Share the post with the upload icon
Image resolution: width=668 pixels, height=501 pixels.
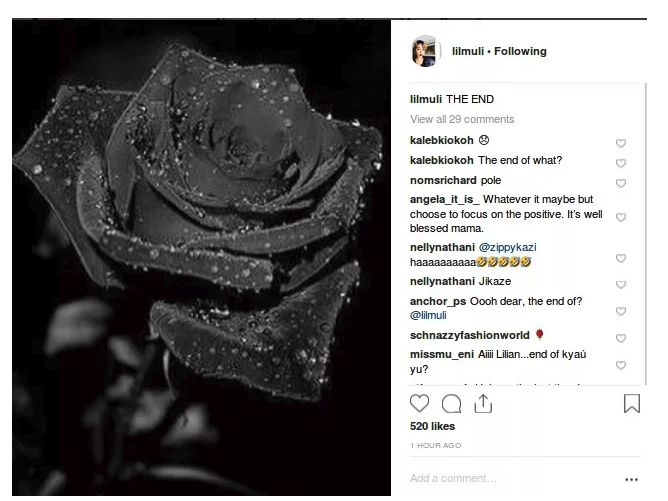(483, 403)
